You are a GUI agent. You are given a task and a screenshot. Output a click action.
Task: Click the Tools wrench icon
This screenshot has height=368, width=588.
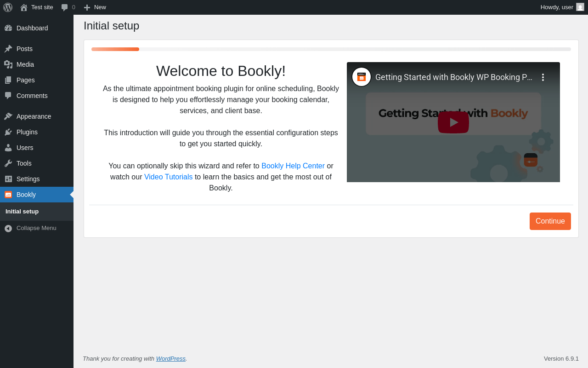[x=8, y=163]
